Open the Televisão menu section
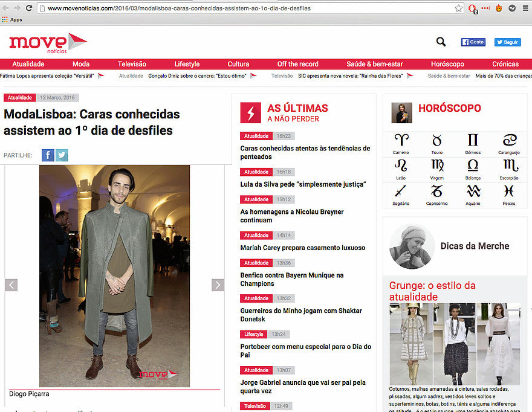The height and width of the screenshot is (412, 532). 132,64
